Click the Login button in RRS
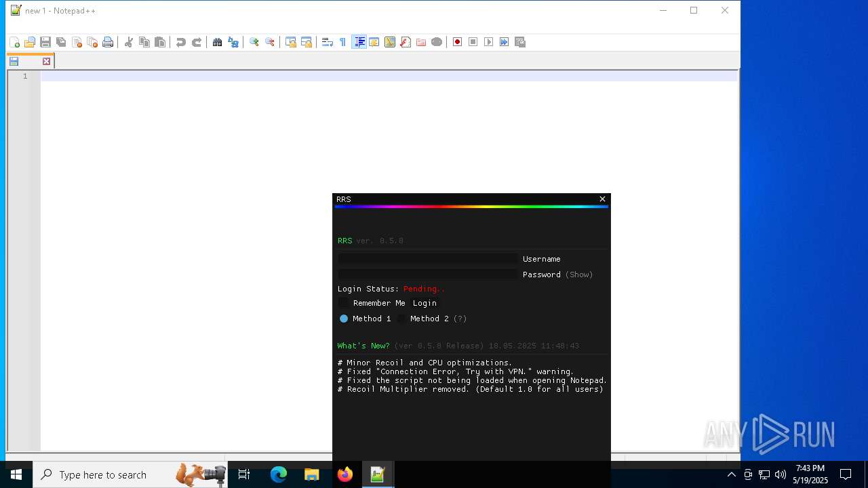 [x=425, y=303]
